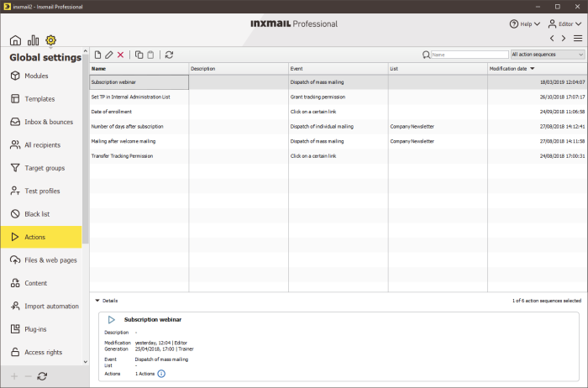Refresh the action sequence table
Viewport: 588px width, 388px height.
point(169,55)
